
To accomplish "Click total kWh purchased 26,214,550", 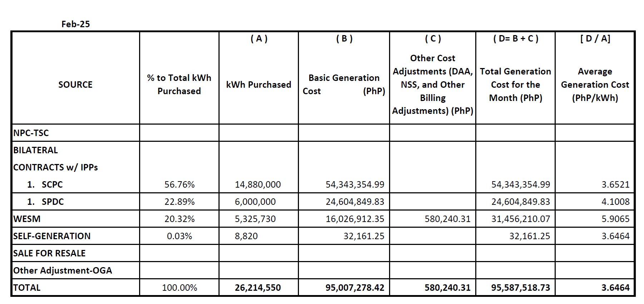I will (258, 288).
